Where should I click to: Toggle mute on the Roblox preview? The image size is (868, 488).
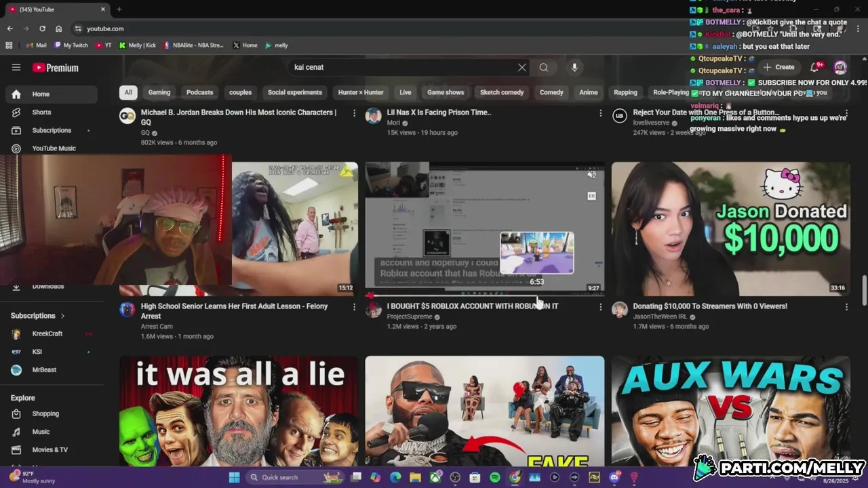(591, 175)
